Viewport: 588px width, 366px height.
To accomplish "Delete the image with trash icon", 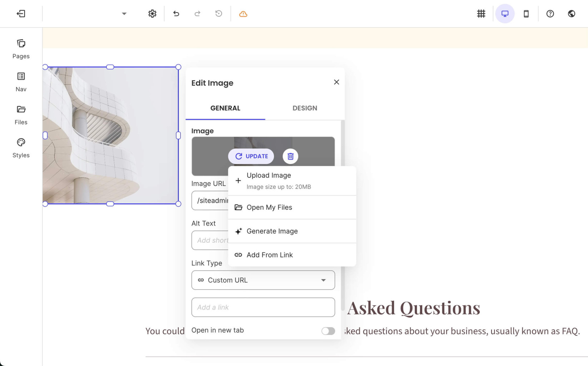I will [x=290, y=156].
